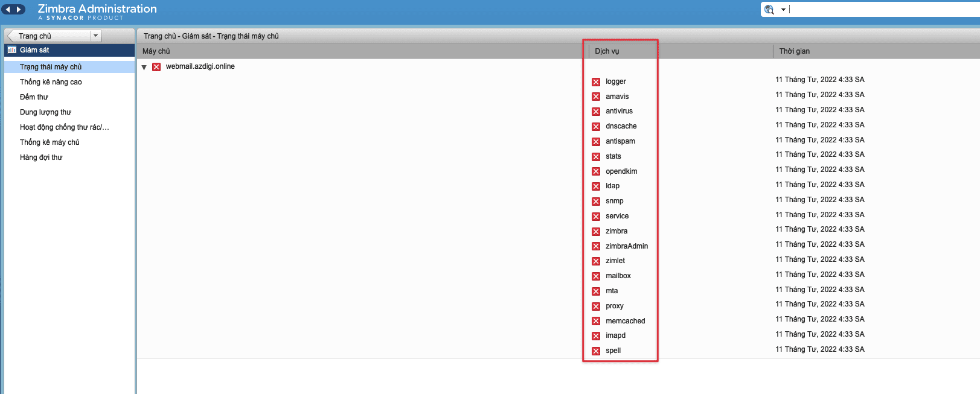Click the red status icon for logger

(x=596, y=82)
